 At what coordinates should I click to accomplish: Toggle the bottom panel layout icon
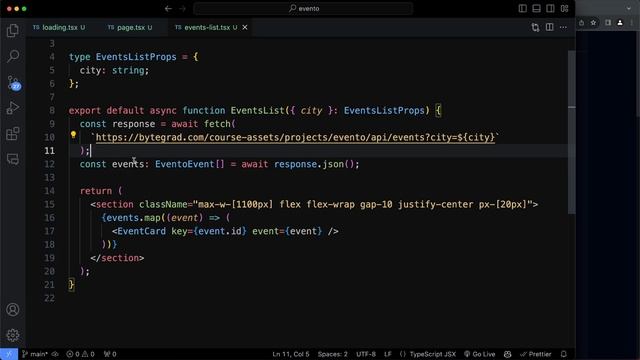pos(536,9)
